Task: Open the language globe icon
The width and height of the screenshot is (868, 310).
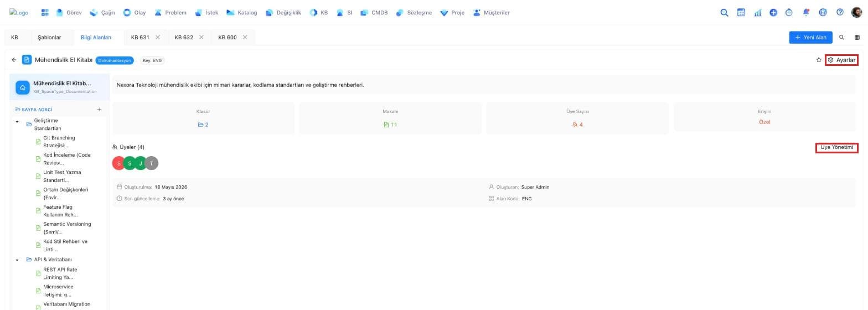Action: 823,12
